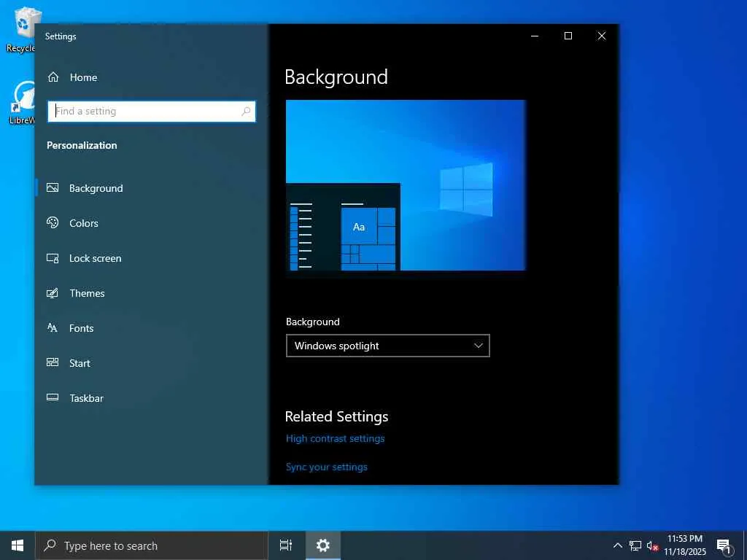Show hidden system tray icons
The image size is (747, 560).
click(x=617, y=545)
